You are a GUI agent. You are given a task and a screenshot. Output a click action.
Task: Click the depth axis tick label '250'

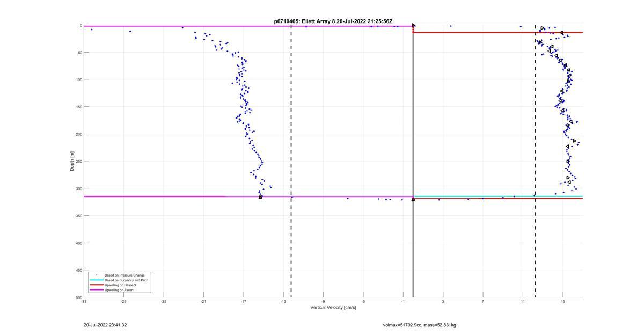(79, 161)
